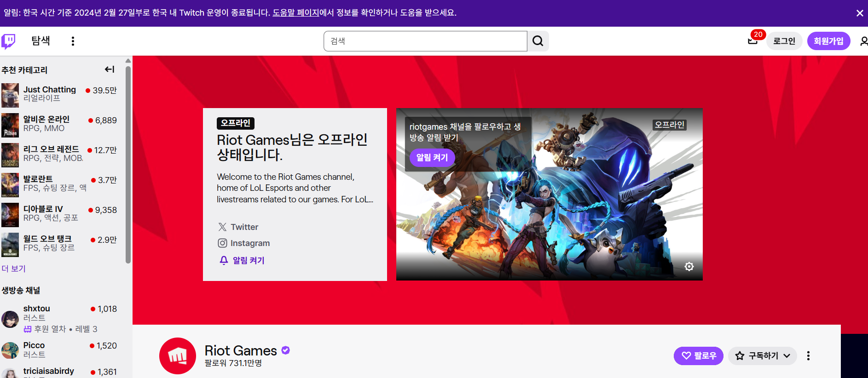The width and height of the screenshot is (868, 378).
Task: Open the user profile icon menu
Action: click(x=863, y=41)
